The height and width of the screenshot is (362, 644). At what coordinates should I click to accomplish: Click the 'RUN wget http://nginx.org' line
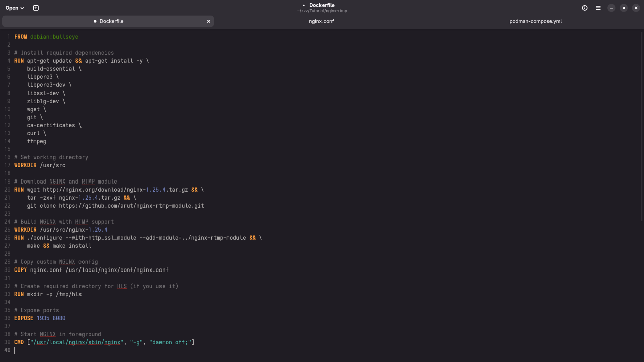[x=109, y=190]
